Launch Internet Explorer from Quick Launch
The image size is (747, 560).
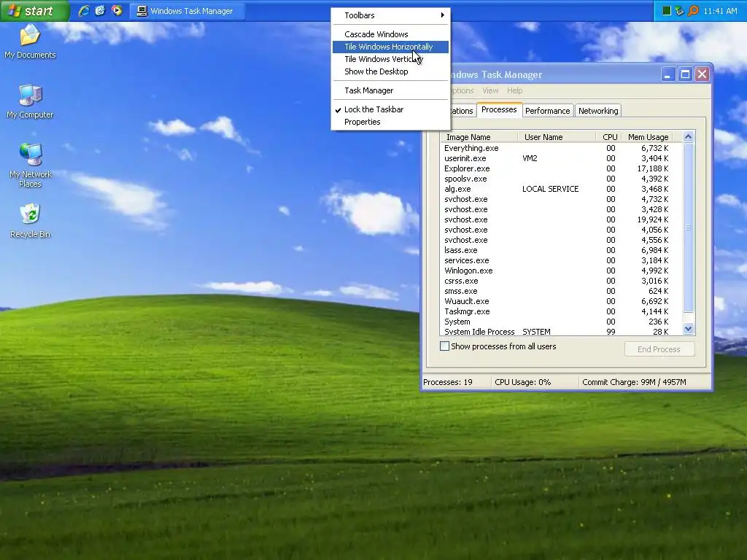pos(84,10)
